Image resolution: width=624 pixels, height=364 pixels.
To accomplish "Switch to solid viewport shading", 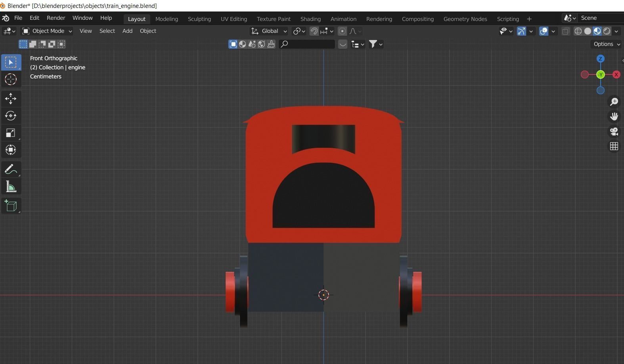I will 588,31.
